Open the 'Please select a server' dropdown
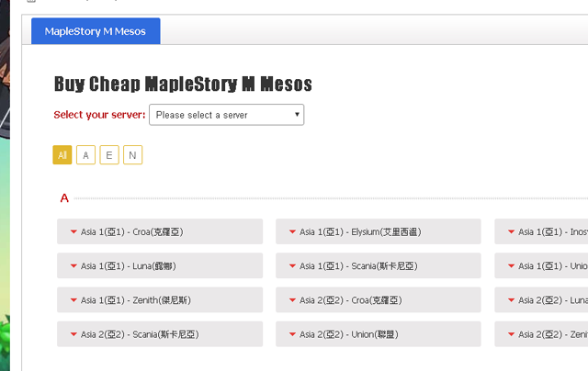The height and width of the screenshot is (371, 588). tap(227, 115)
